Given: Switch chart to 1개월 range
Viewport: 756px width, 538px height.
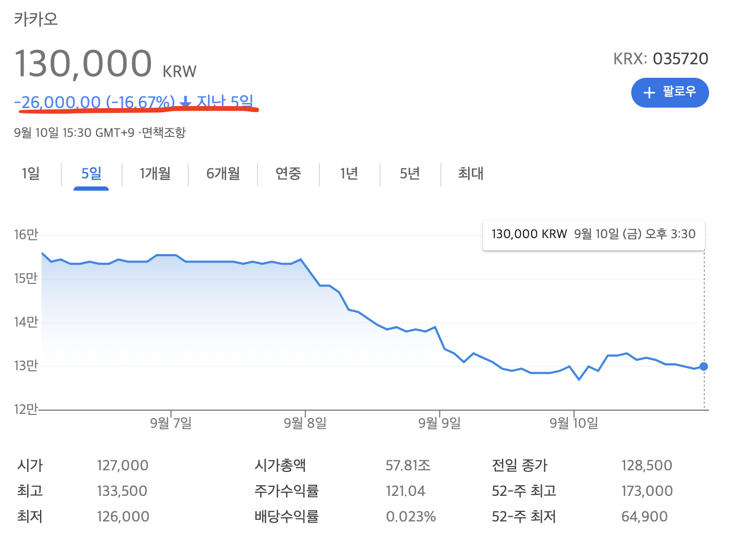Looking at the screenshot, I should tap(155, 174).
